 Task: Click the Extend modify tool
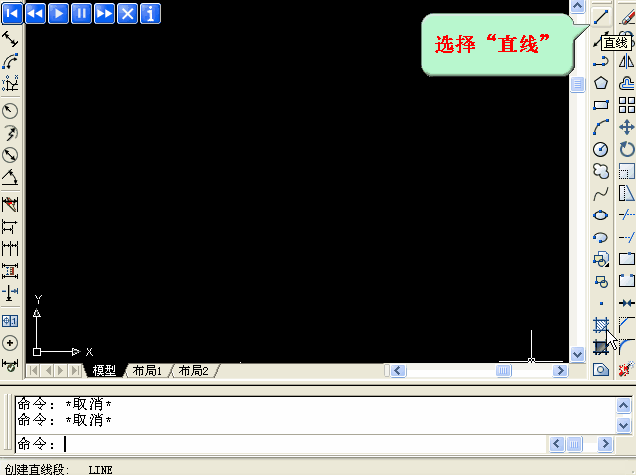pos(627,237)
